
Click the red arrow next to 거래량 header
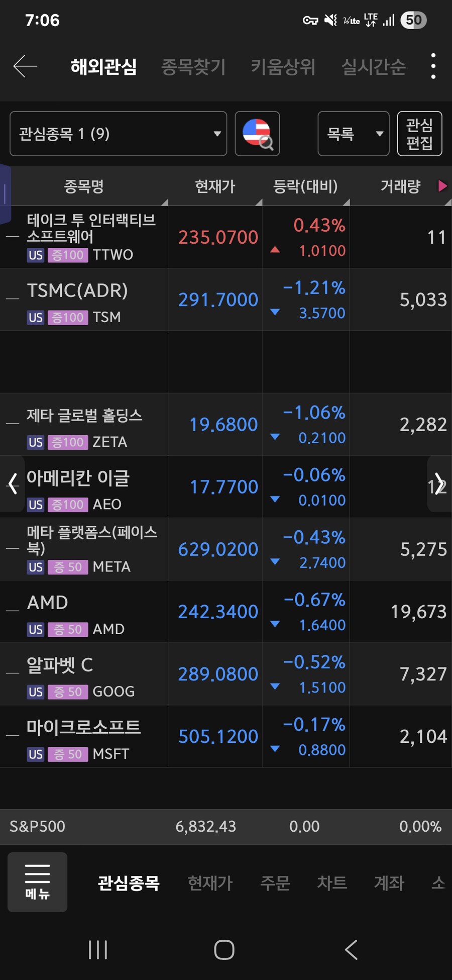pyautogui.click(x=442, y=186)
